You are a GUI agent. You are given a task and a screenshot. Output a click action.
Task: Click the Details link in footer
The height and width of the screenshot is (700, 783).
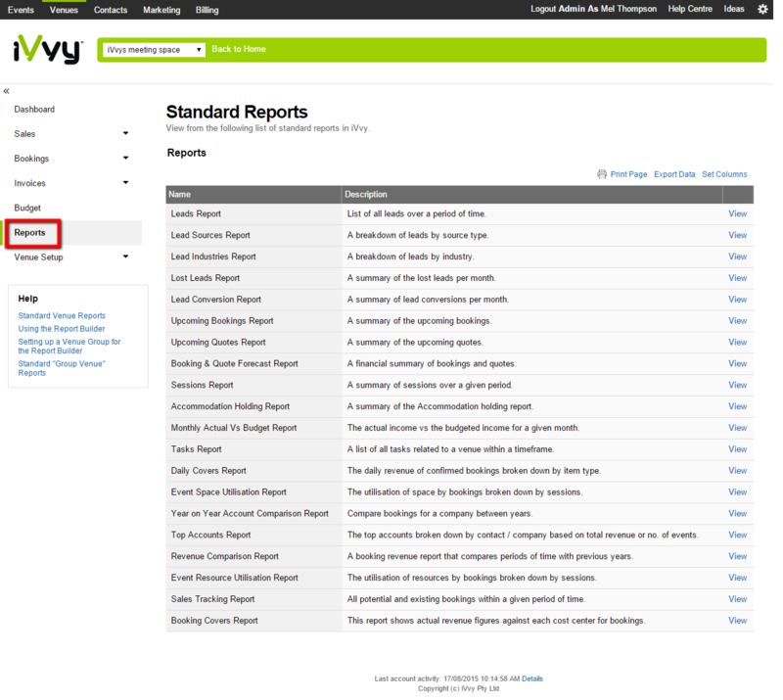(x=532, y=679)
